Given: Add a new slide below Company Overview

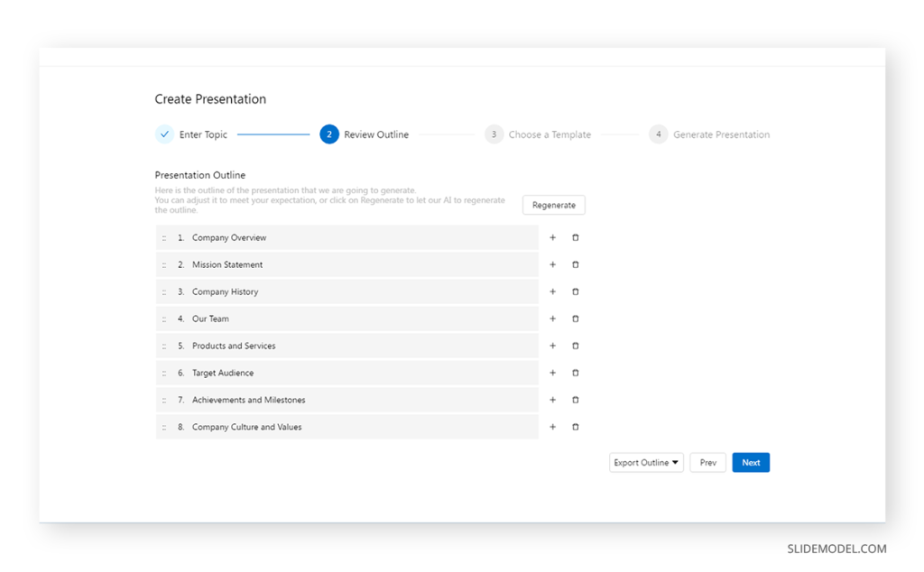Looking at the screenshot, I should click(553, 237).
